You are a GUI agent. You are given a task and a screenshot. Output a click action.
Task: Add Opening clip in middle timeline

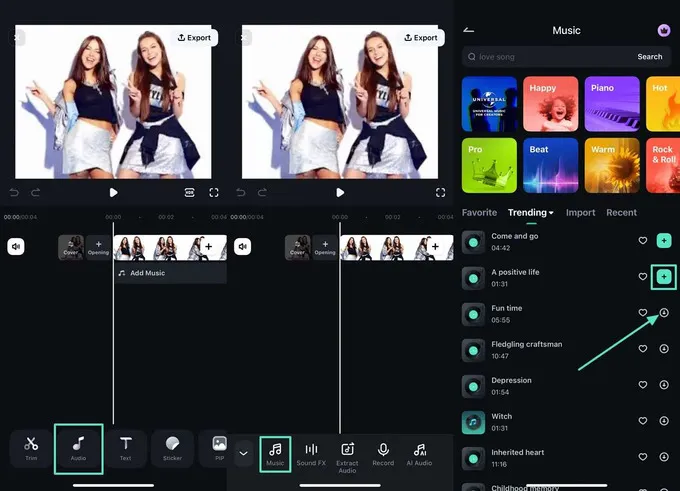coord(325,247)
